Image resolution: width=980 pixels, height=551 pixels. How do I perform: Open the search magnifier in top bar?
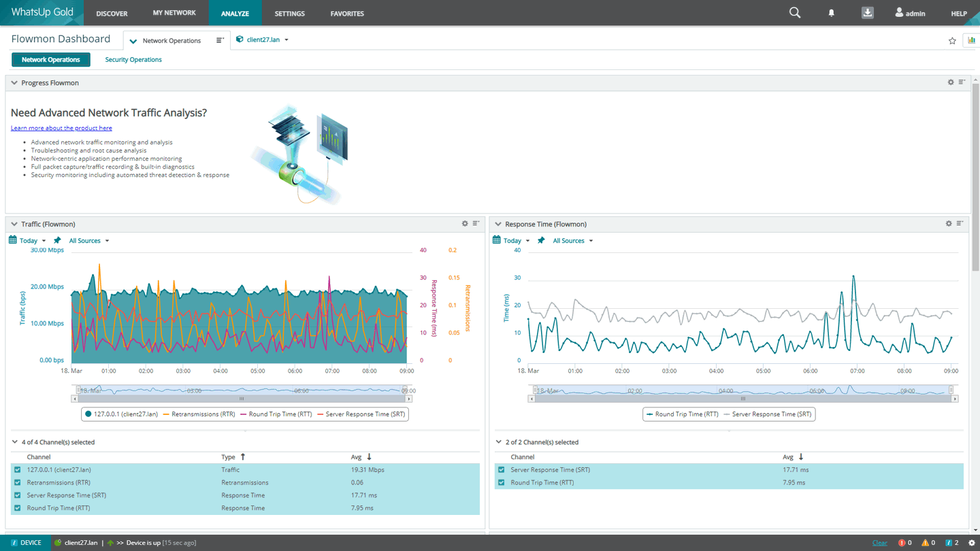794,13
